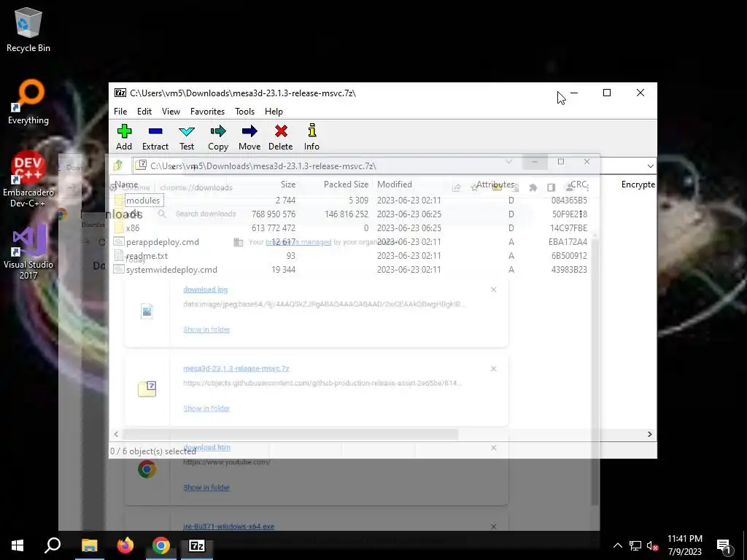
Task: Click download.jpg link in Chrome downloads
Action: [205, 289]
